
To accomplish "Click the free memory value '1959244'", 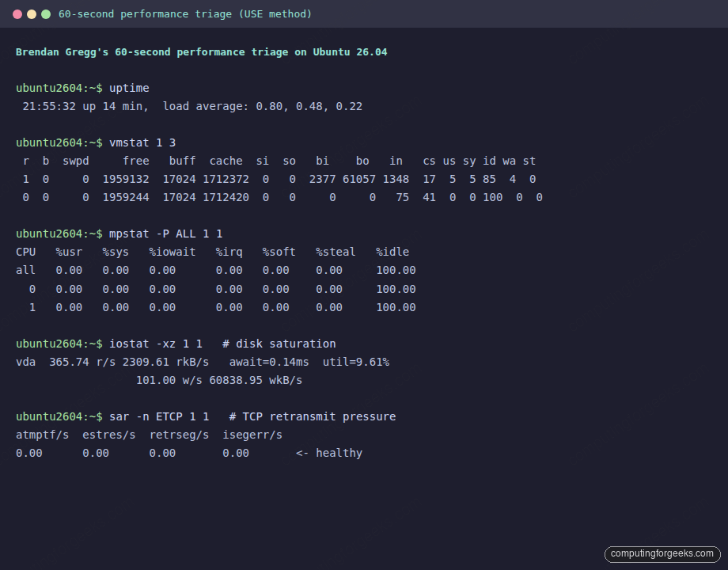I will (x=126, y=197).
